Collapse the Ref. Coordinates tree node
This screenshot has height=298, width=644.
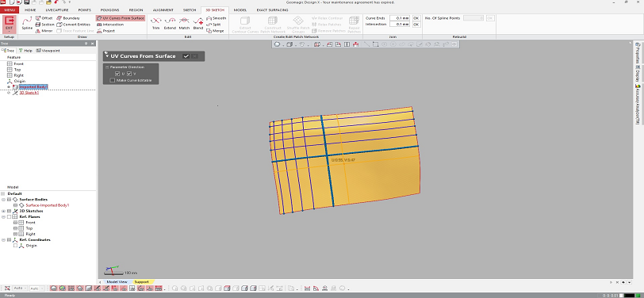[3, 239]
